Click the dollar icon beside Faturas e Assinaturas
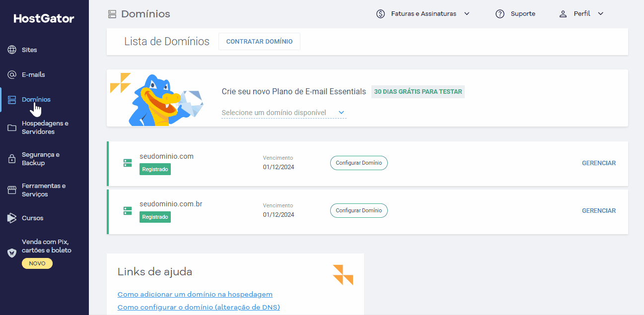This screenshot has width=644, height=315. (381, 14)
